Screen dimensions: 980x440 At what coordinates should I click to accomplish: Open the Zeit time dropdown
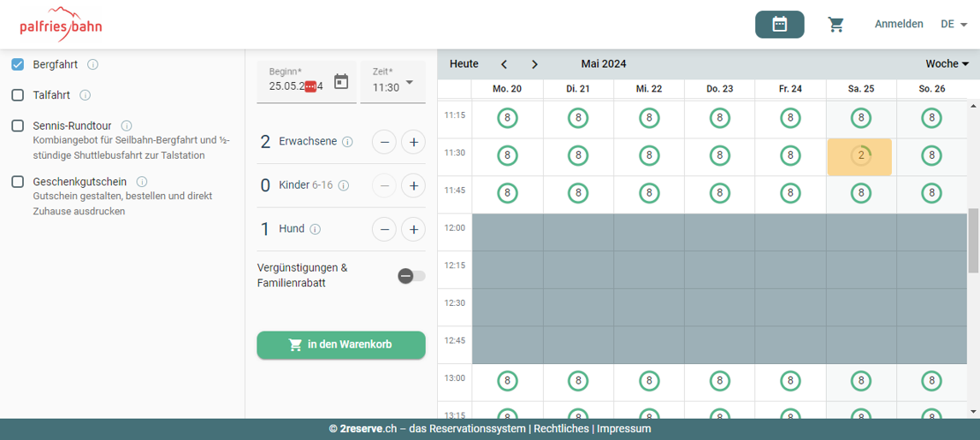click(x=393, y=83)
